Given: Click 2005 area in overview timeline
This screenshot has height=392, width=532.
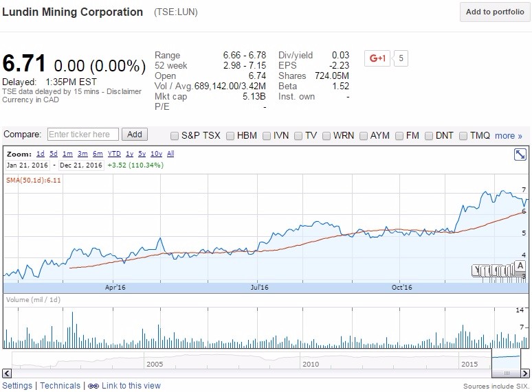Looking at the screenshot, I should (x=155, y=365).
